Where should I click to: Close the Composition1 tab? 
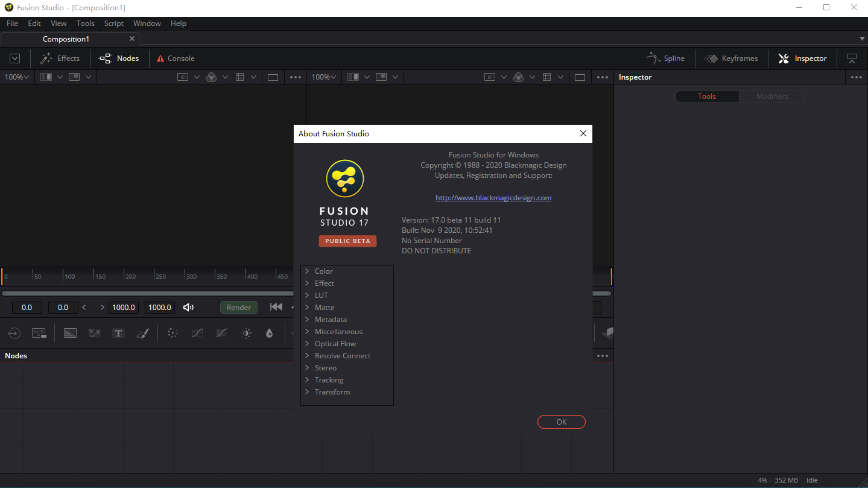tap(132, 39)
